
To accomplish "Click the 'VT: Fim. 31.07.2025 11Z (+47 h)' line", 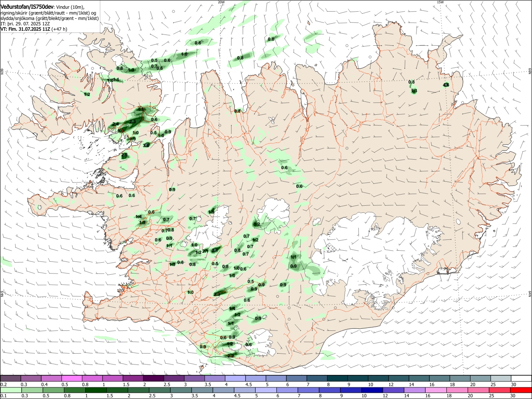I will point(34,29).
